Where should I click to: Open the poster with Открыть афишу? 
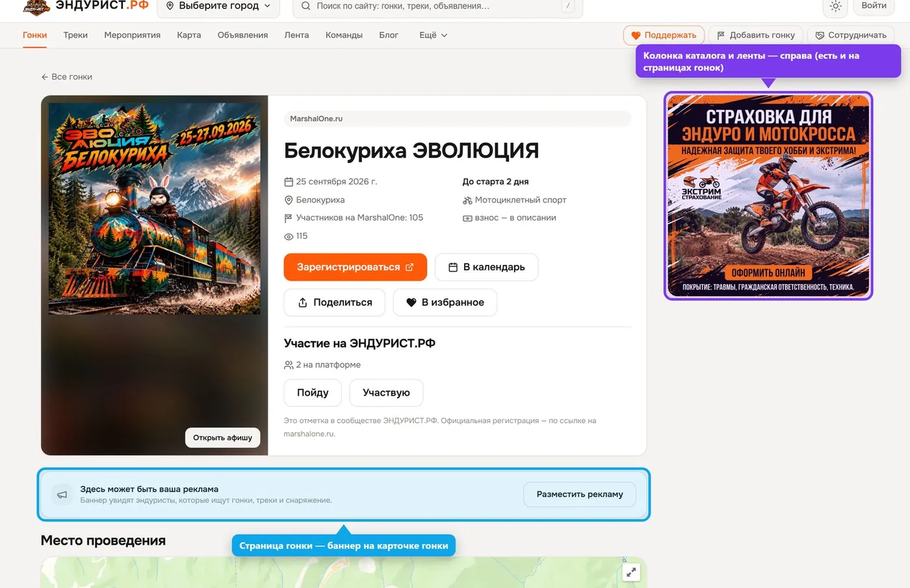point(222,437)
